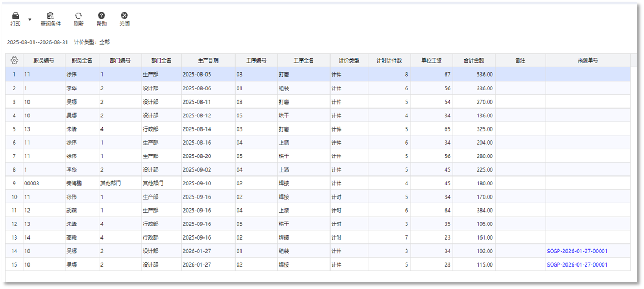This screenshot has height=289, width=644.
Task: Refresh the report using 刷新
Action: (79, 16)
